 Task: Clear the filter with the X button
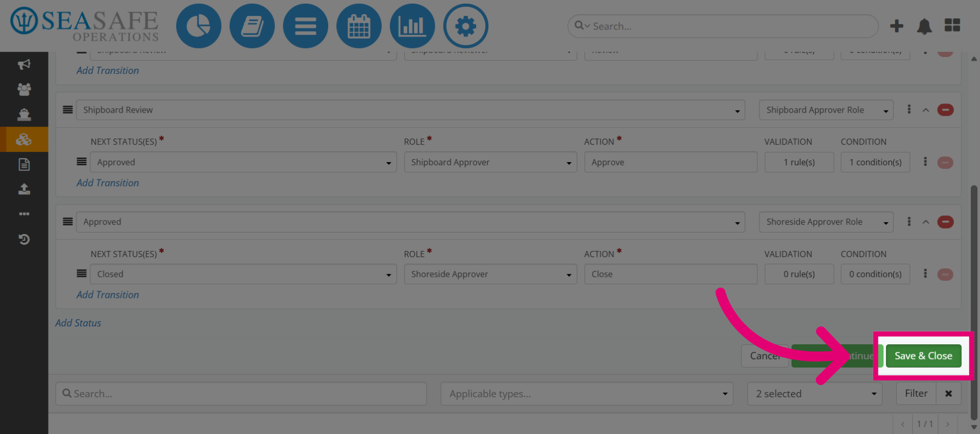click(x=948, y=394)
